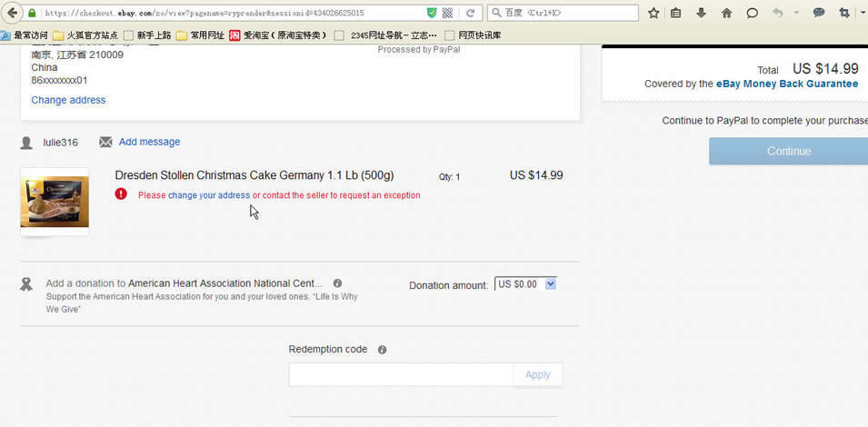Click 'change your address' in error message
This screenshot has height=427, width=868.
click(x=209, y=195)
